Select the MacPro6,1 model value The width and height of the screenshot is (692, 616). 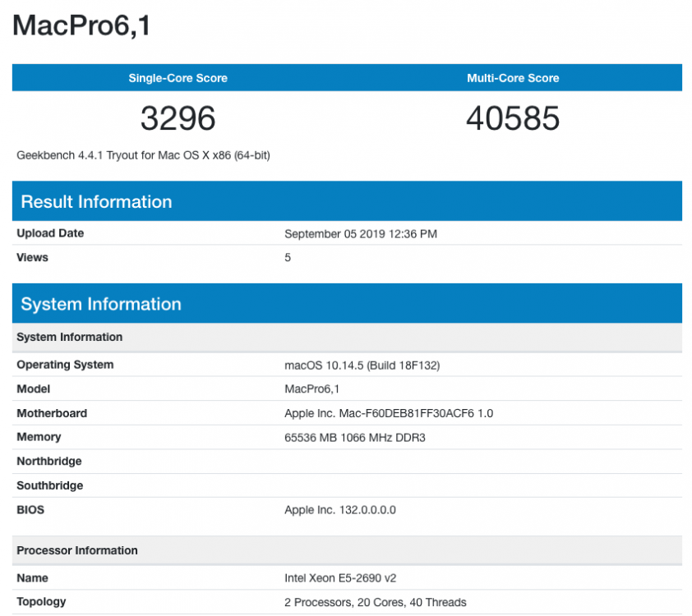tap(312, 389)
